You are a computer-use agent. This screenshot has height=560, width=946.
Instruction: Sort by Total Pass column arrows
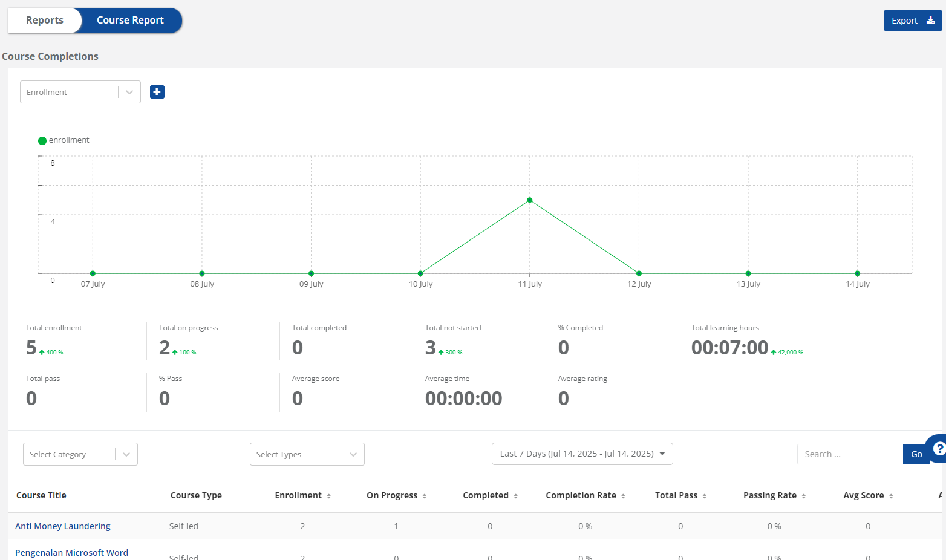tap(705, 496)
